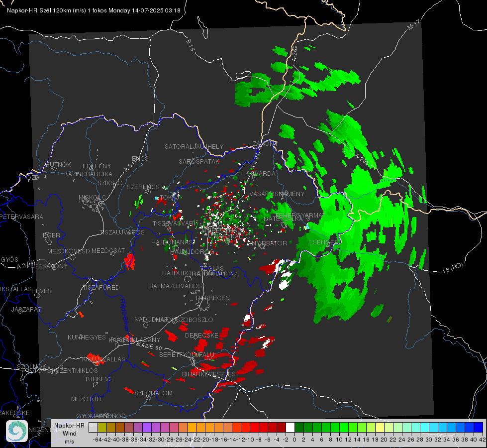Click the TISZAVASVÁRI label

pyautogui.click(x=175, y=223)
